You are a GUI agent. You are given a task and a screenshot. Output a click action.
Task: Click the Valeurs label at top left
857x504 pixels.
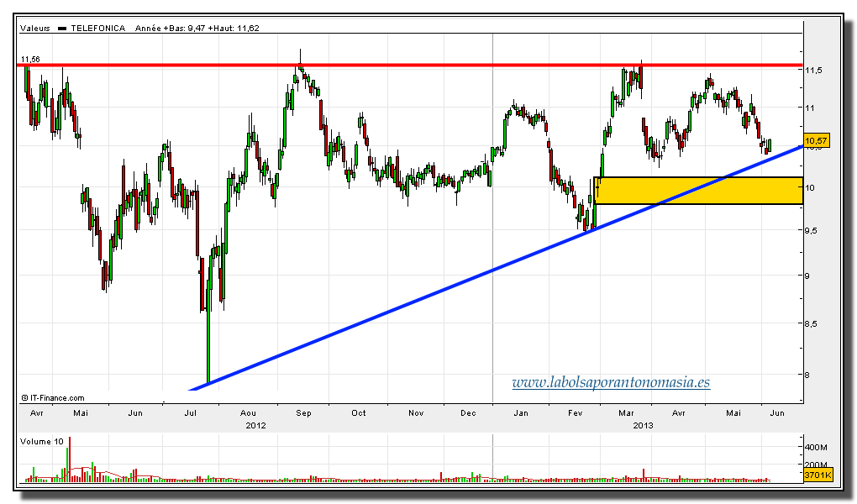coord(34,29)
